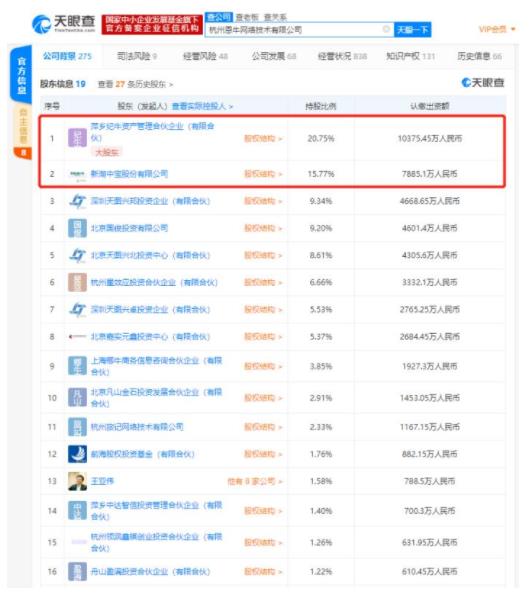Expand 股权结构 for row 10 北京凡山金石

click(x=263, y=398)
